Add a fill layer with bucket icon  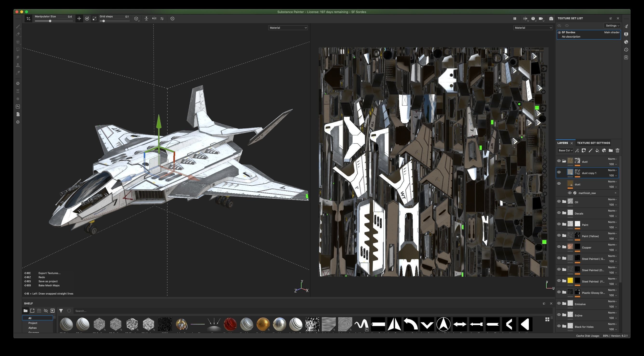tap(597, 150)
